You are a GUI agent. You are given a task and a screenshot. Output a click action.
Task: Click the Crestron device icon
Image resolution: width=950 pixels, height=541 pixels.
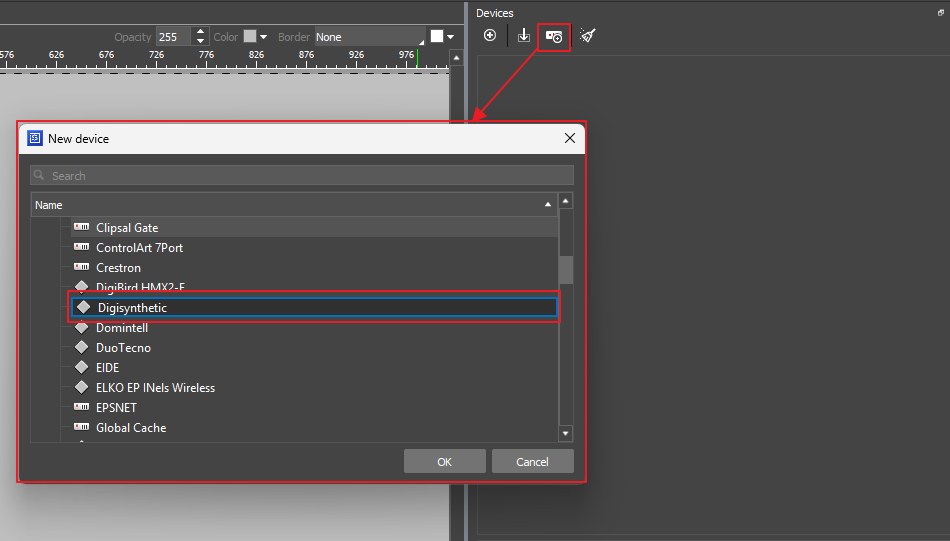click(81, 268)
